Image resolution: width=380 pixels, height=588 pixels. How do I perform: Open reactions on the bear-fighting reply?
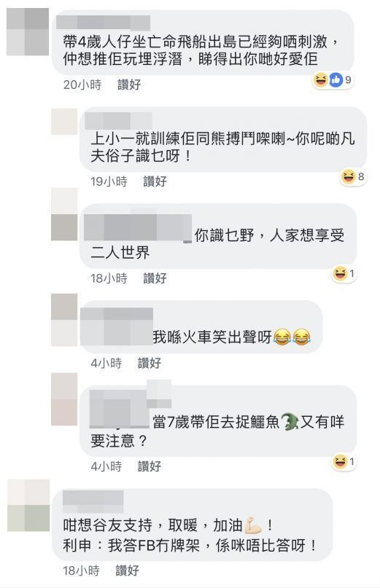pyautogui.click(x=353, y=176)
